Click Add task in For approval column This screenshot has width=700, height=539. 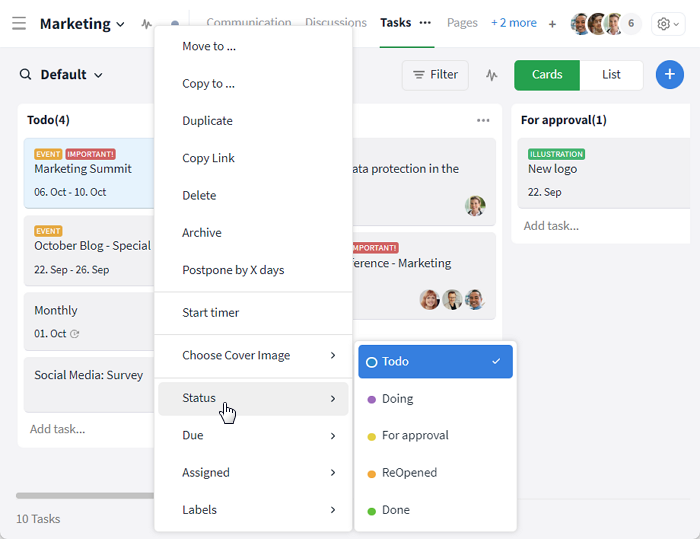551,226
